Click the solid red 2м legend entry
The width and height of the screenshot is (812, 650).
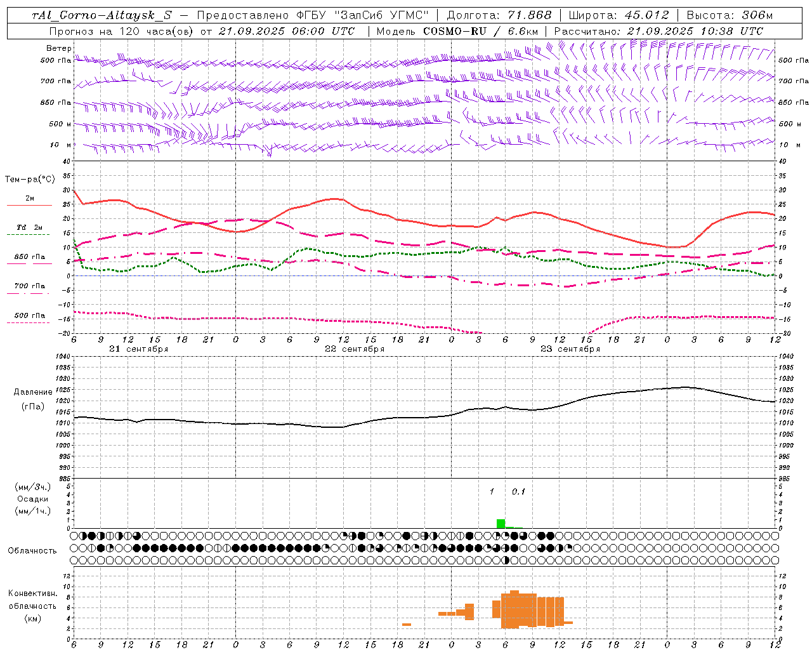click(x=30, y=199)
